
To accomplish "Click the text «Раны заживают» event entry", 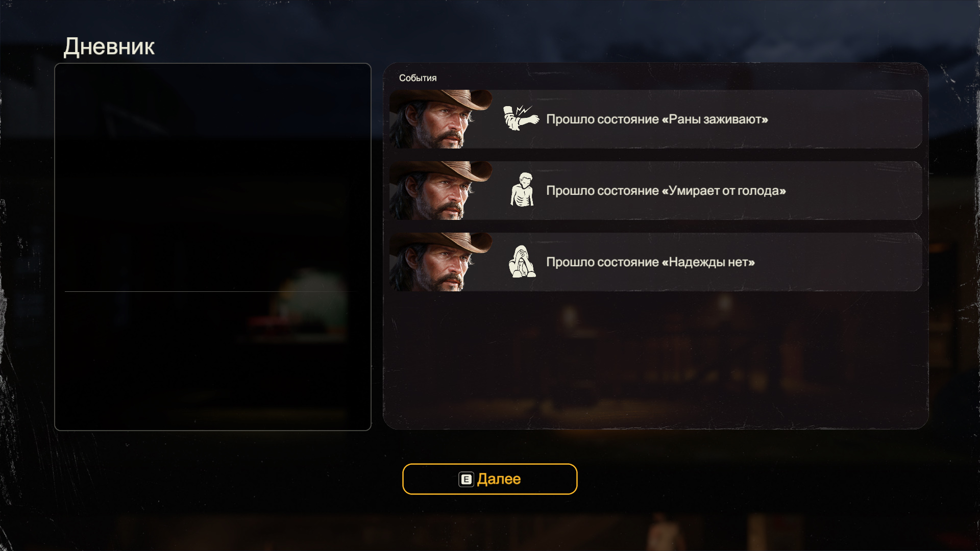I will coord(657,119).
